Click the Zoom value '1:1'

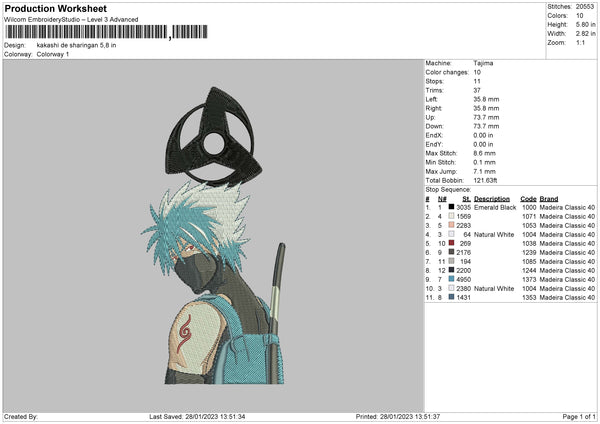tap(580, 42)
